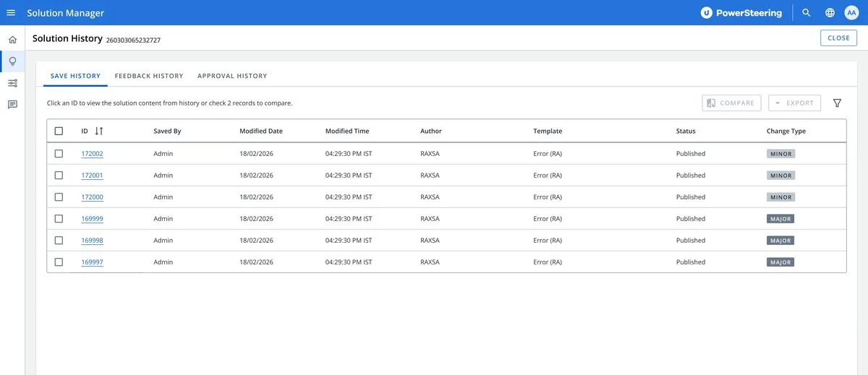Click Error (RA) template in row 172002
Screen dimensions: 868x375
pyautogui.click(x=548, y=154)
